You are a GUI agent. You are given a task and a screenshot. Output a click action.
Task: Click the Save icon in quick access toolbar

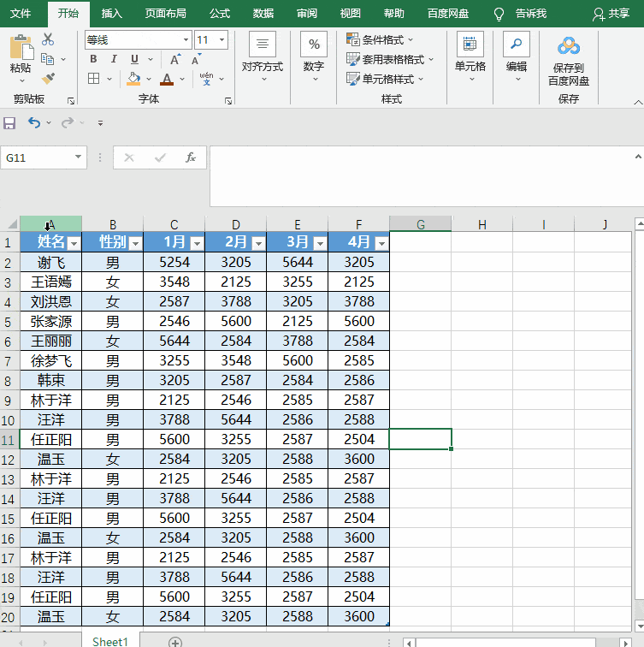point(10,123)
